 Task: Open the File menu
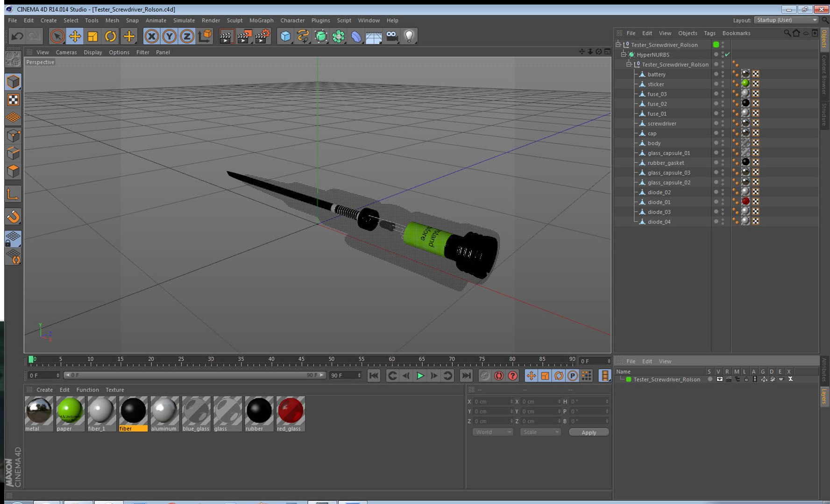coord(13,21)
